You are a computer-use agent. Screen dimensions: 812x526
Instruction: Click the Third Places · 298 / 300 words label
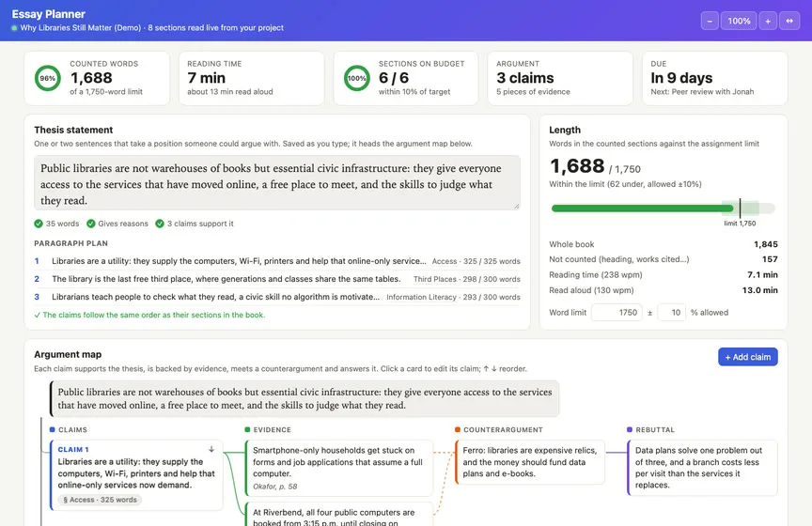click(x=466, y=279)
